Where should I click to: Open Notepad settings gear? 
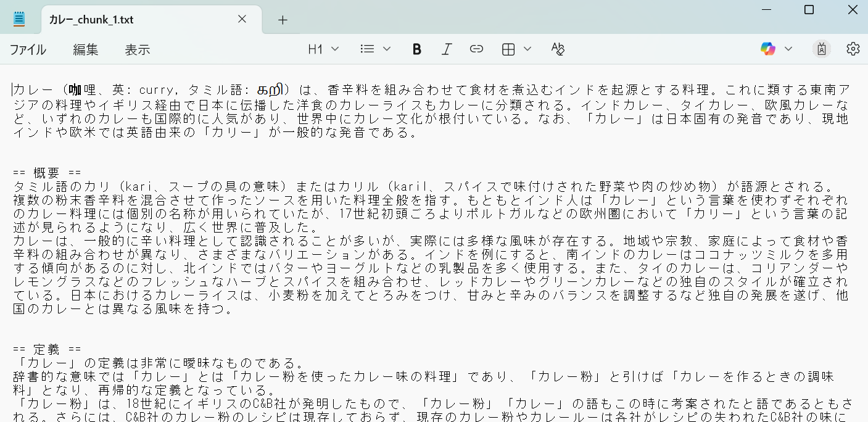click(x=853, y=49)
